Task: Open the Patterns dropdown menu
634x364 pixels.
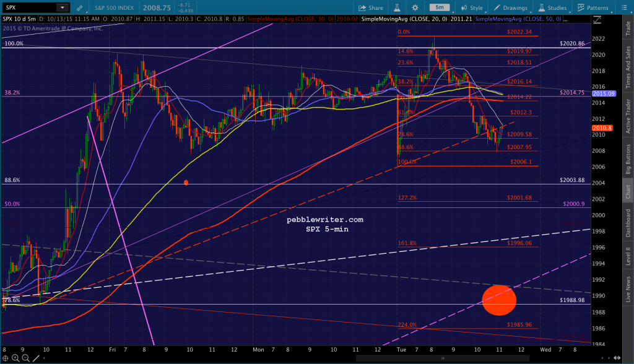Action: coord(593,7)
